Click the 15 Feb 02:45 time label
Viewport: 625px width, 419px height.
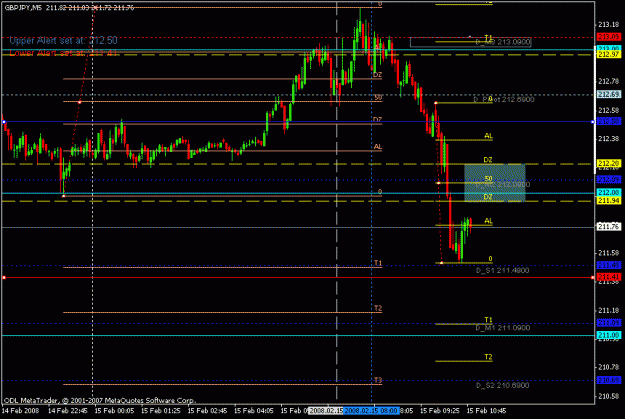[207, 411]
